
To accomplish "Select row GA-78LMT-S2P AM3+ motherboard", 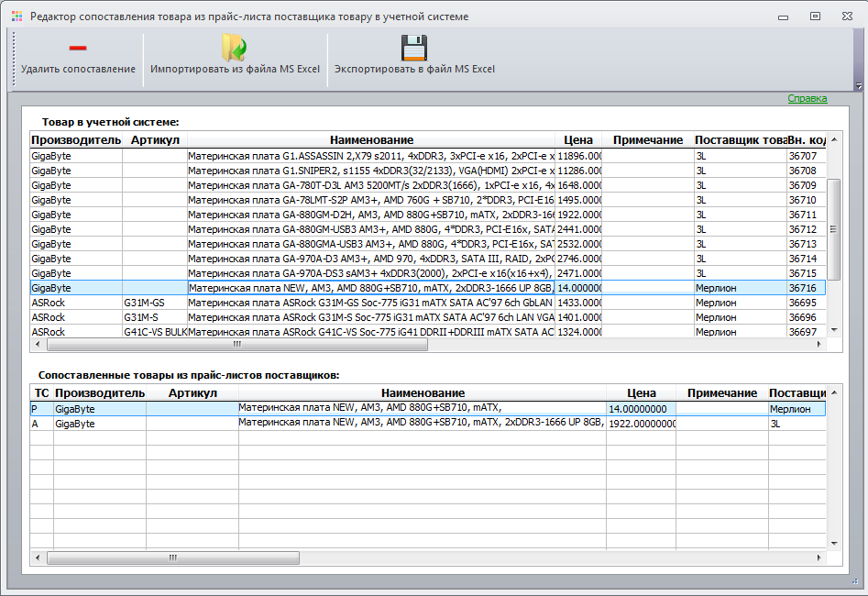I will [427, 200].
